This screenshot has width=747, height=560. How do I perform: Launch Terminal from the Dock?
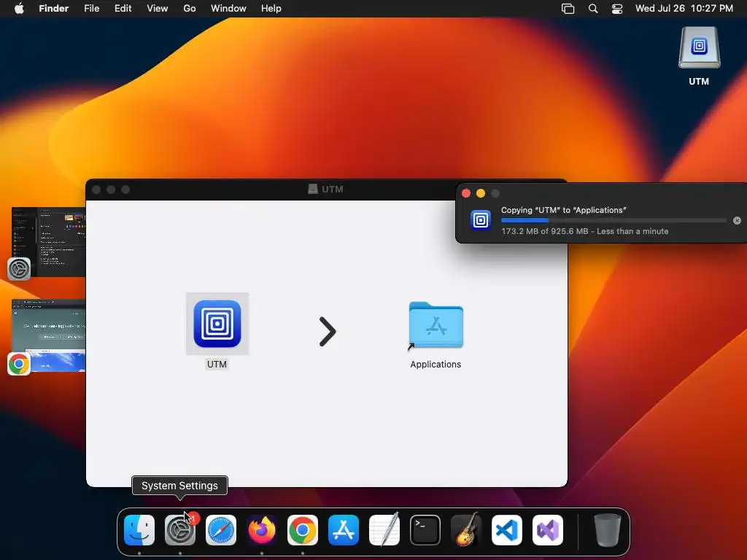click(425, 530)
